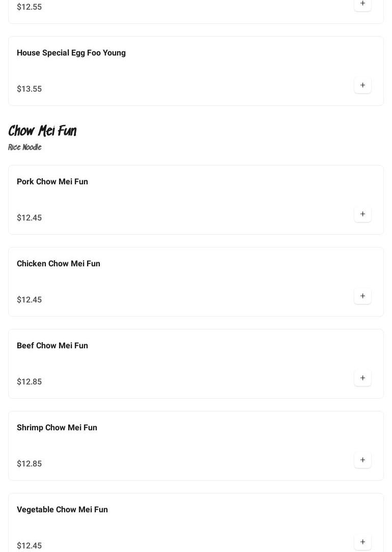Click the $12.85 price under Shrimp Chow Mei Fun
The width and height of the screenshot is (392, 552).
pyautogui.click(x=29, y=463)
